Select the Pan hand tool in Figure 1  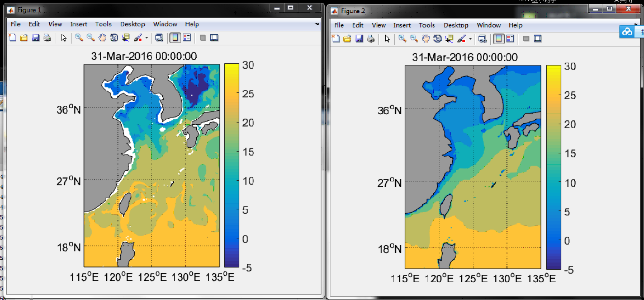pyautogui.click(x=102, y=38)
